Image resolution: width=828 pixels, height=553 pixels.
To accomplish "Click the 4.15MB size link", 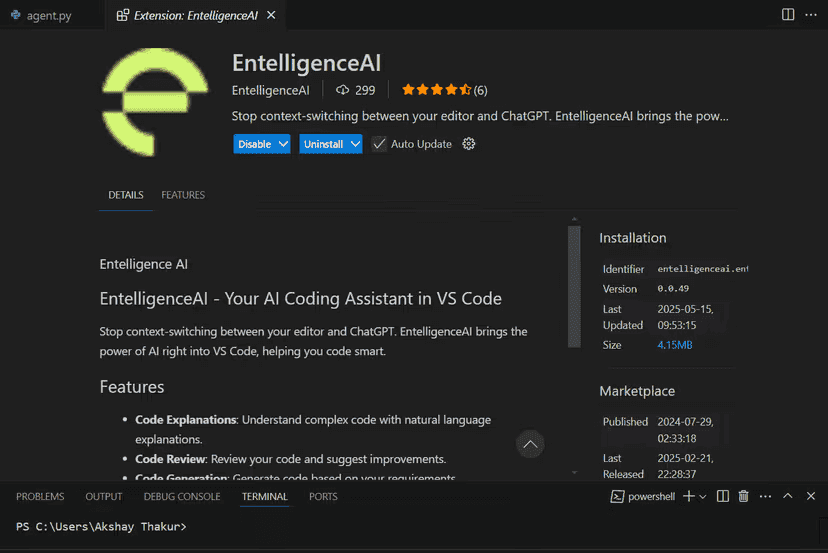I will pyautogui.click(x=674, y=345).
